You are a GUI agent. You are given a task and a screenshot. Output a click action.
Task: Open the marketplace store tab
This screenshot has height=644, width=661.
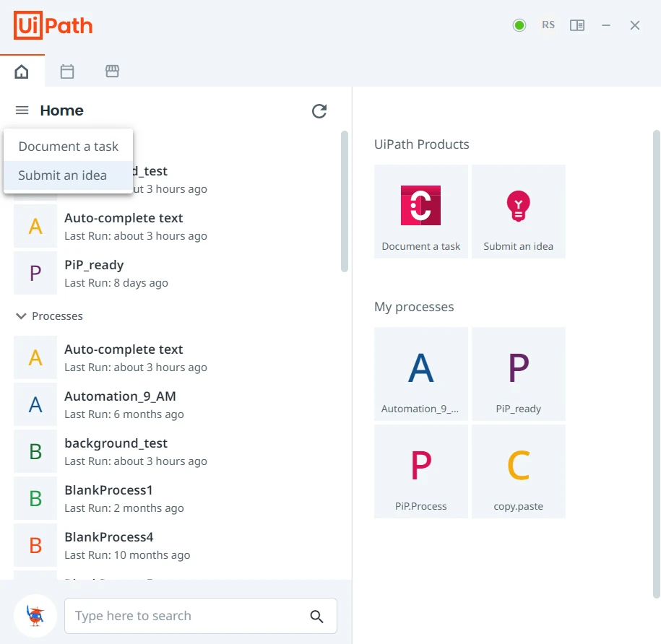pyautogui.click(x=112, y=71)
